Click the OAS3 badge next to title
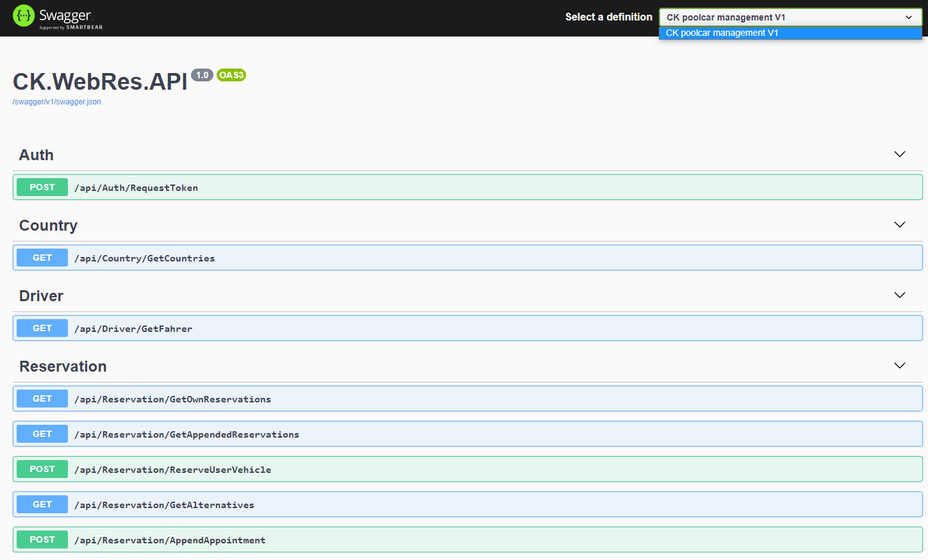The height and width of the screenshot is (560, 928). [x=231, y=75]
